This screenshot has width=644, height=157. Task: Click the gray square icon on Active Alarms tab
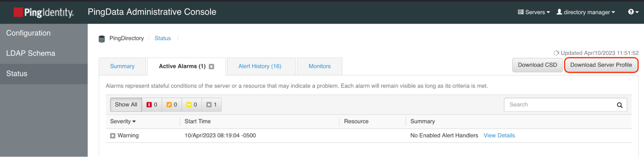pyautogui.click(x=211, y=67)
